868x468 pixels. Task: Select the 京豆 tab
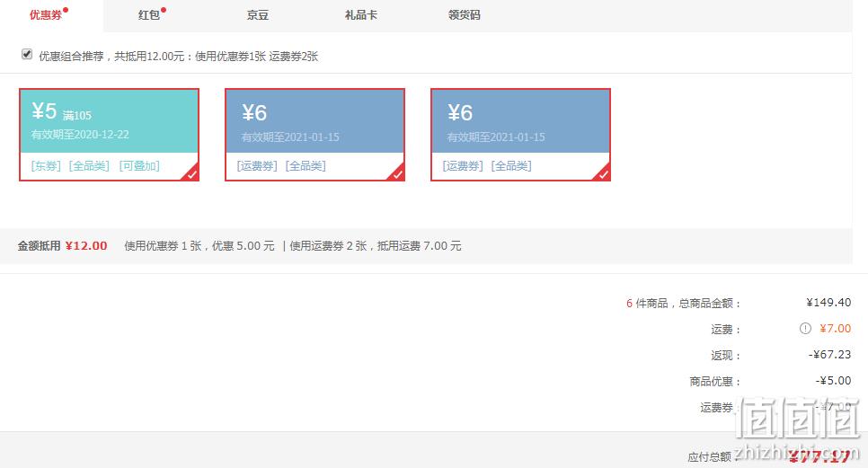(x=257, y=15)
